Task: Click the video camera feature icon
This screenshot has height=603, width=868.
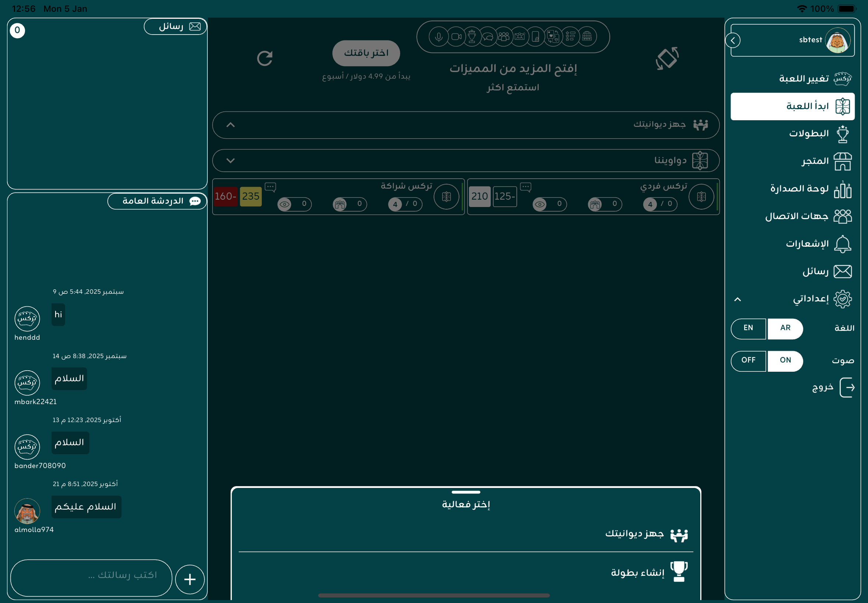Action: click(x=456, y=37)
